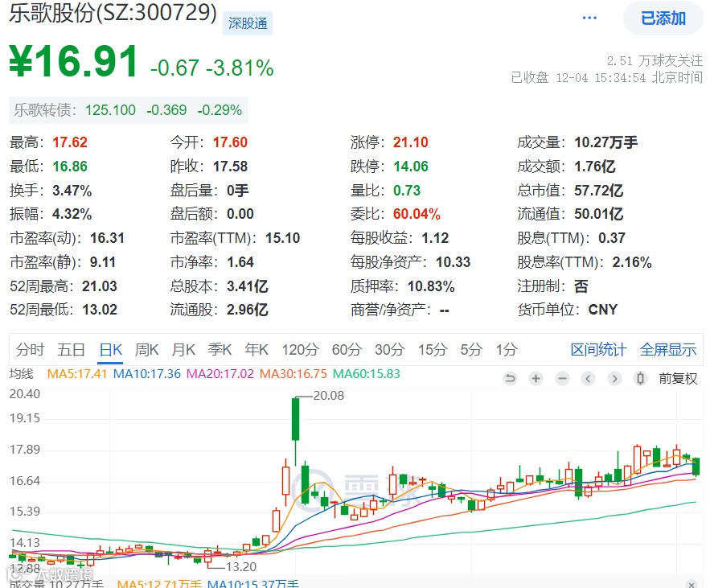The height and width of the screenshot is (588, 710).
Task: Click the 今开 value 17.60
Action: 230,142
